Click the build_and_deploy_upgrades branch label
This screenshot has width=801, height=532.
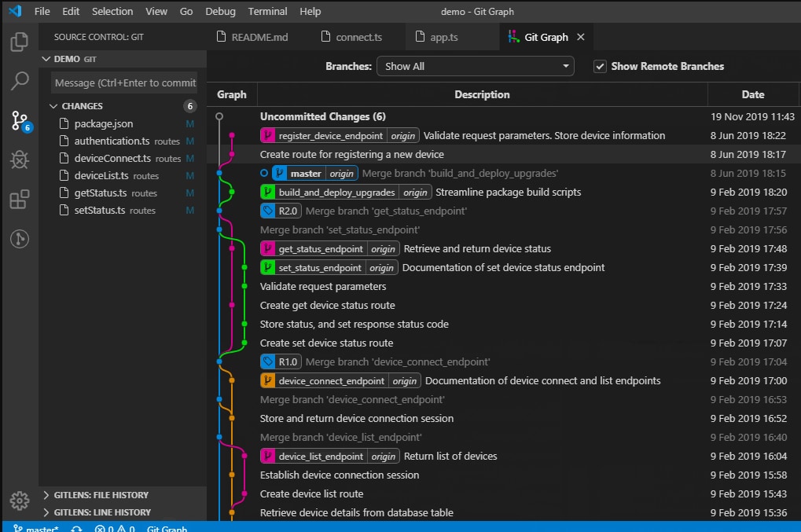[336, 192]
